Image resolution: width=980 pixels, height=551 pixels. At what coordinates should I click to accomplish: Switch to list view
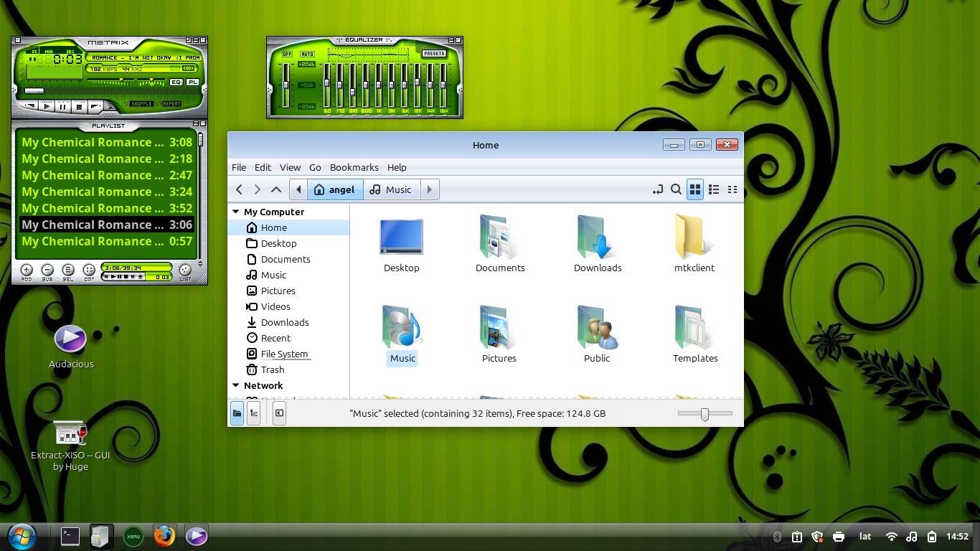[714, 189]
